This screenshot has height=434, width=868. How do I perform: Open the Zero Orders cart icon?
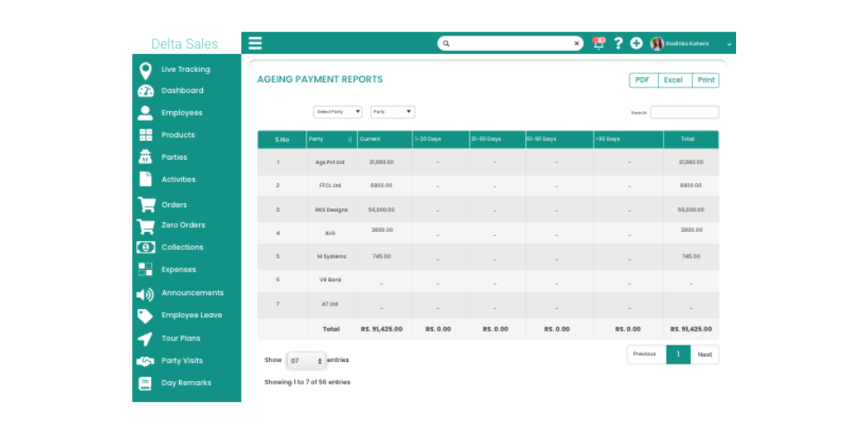coord(146,226)
